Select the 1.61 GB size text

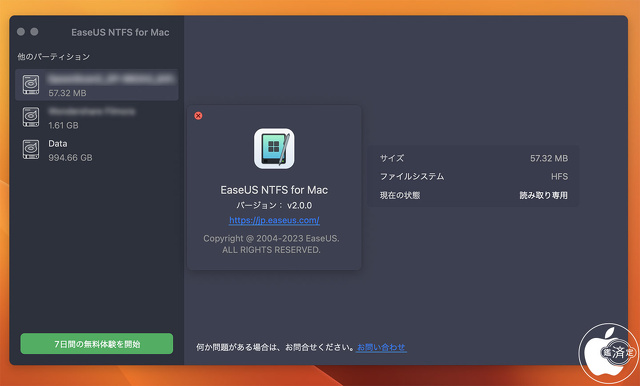63,125
